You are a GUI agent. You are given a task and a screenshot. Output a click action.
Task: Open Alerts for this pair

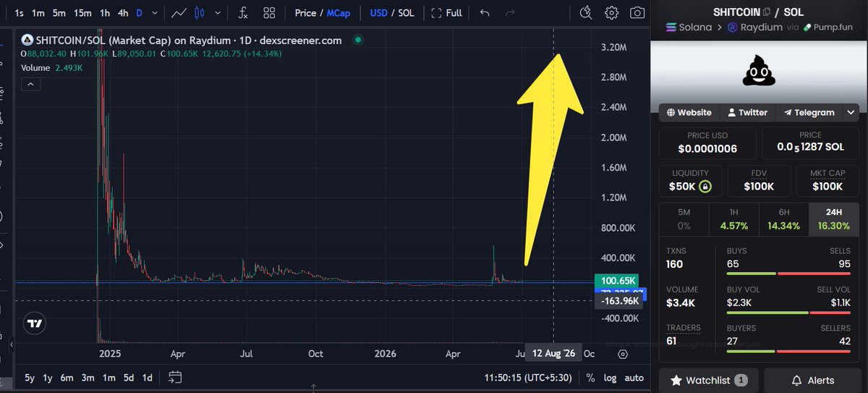(x=812, y=380)
